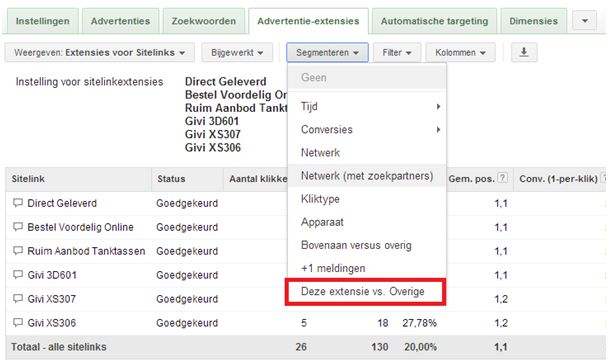The width and height of the screenshot is (608, 364).
Task: Open the Zoekwoorden tab
Action: coord(204,21)
